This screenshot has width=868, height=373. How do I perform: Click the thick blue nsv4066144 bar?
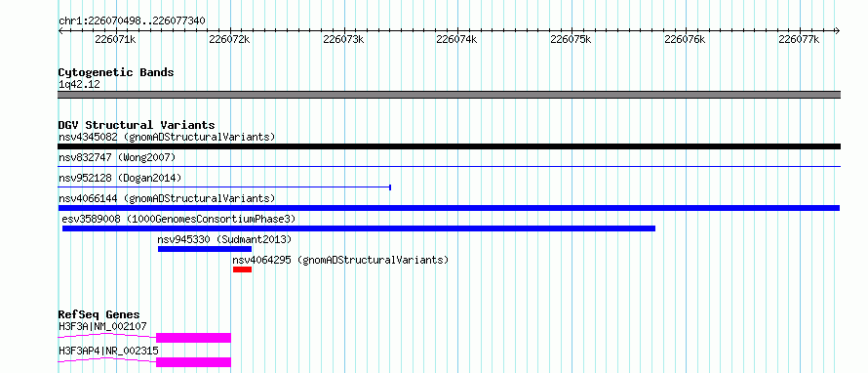[x=449, y=208]
